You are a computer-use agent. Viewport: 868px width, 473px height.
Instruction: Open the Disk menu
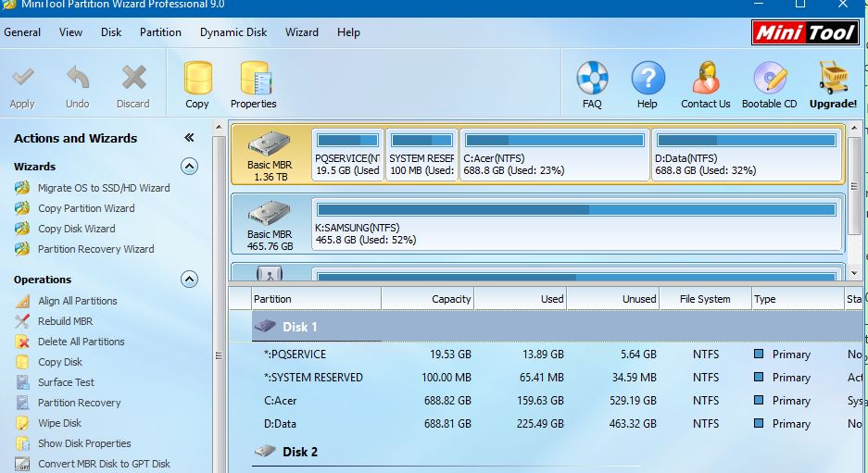(111, 32)
